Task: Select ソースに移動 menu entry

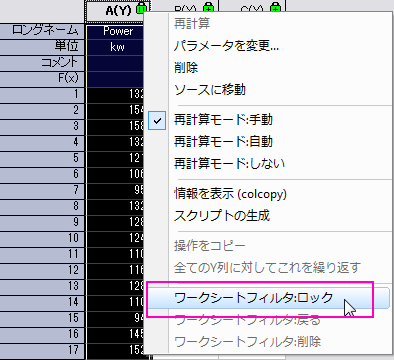Action: pyautogui.click(x=210, y=90)
